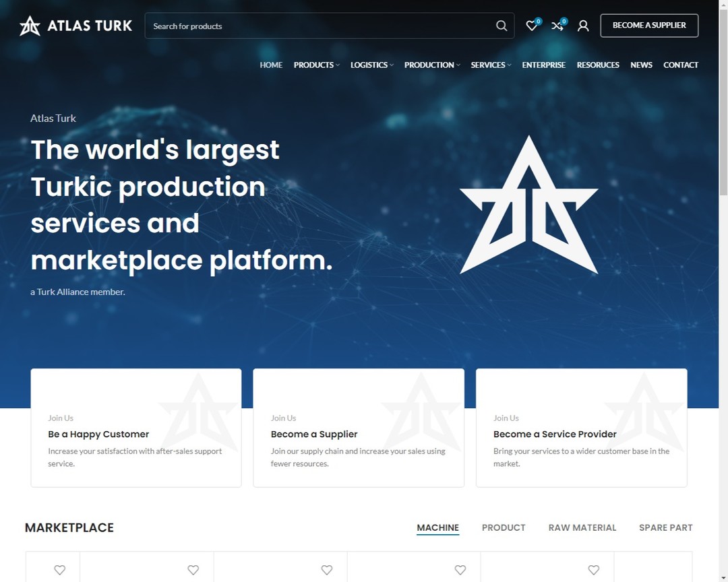728x582 pixels.
Task: Expand the Products dropdown menu
Action: click(x=316, y=65)
